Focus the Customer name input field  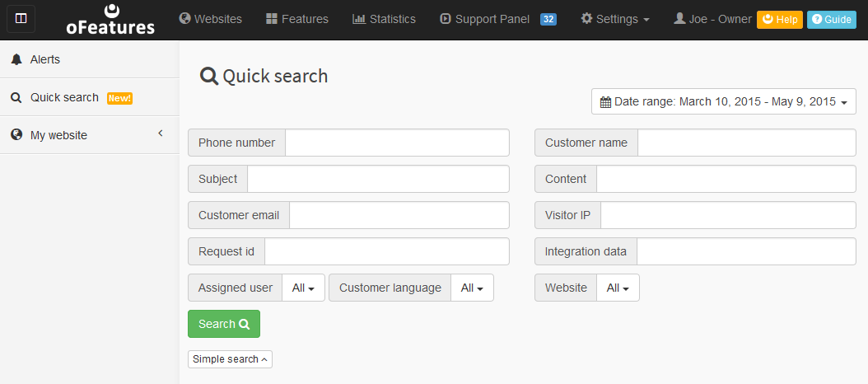747,143
